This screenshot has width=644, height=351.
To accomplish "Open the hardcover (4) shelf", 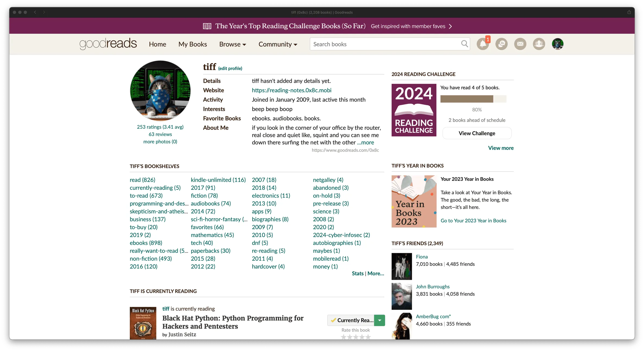I will (268, 266).
